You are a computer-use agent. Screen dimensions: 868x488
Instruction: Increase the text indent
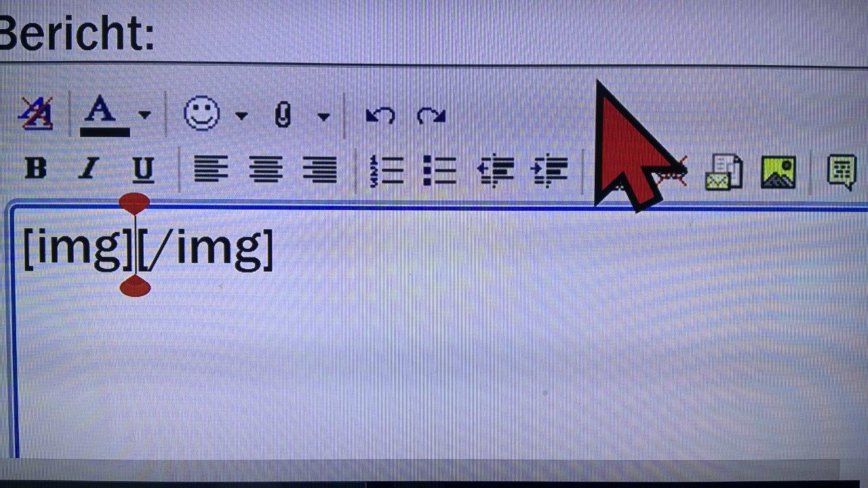coord(549,170)
